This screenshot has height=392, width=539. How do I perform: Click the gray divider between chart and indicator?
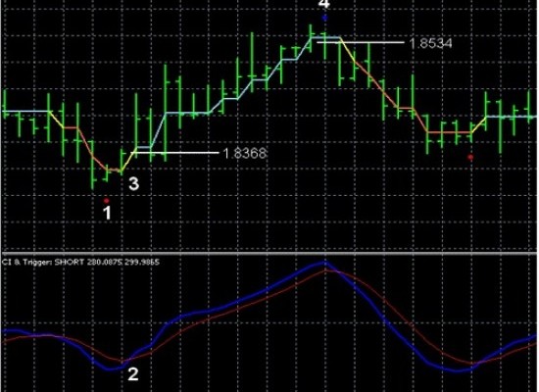pyautogui.click(x=269, y=254)
